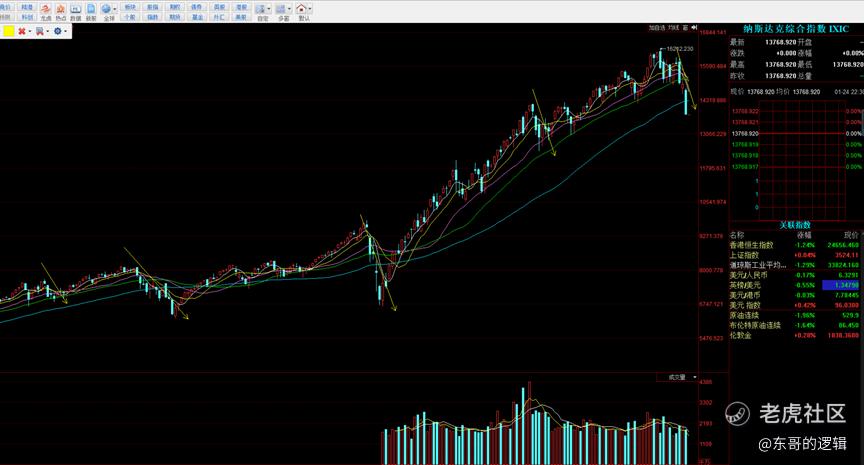Expand the 默认 dropdown arrow
Viewport: 864px width, 465px height.
tap(310, 9)
